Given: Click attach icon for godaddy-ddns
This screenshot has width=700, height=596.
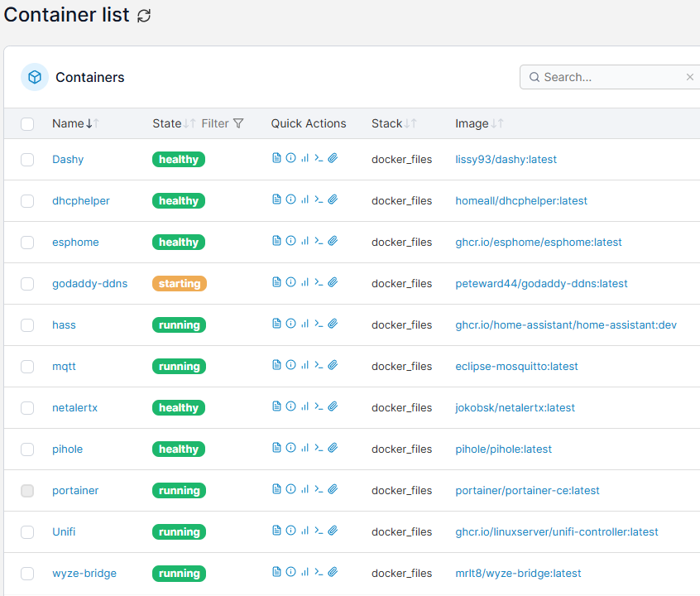Looking at the screenshot, I should click(333, 282).
